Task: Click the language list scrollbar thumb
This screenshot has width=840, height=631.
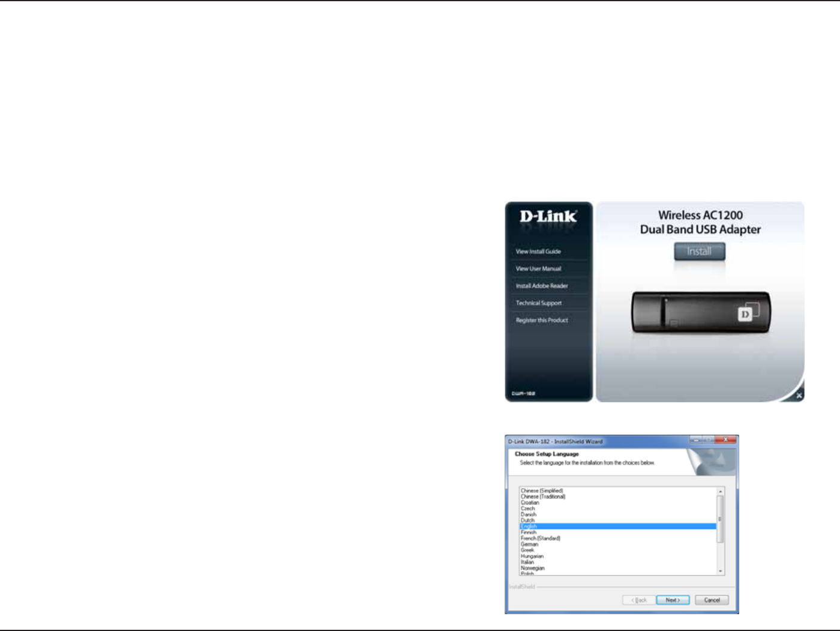Action: 721,519
